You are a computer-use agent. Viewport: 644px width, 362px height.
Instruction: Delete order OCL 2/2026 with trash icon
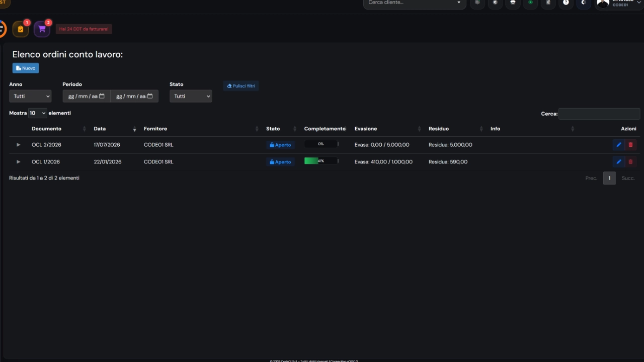pyautogui.click(x=631, y=145)
